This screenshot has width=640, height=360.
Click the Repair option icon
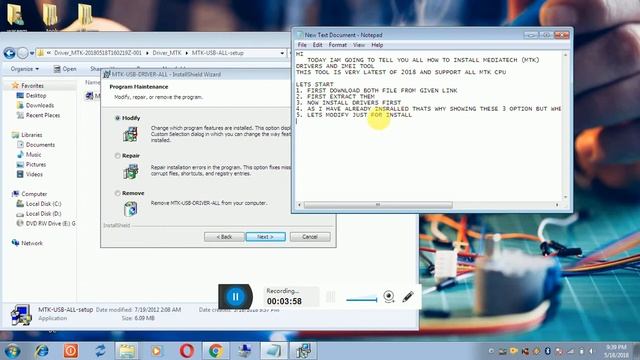point(131,172)
